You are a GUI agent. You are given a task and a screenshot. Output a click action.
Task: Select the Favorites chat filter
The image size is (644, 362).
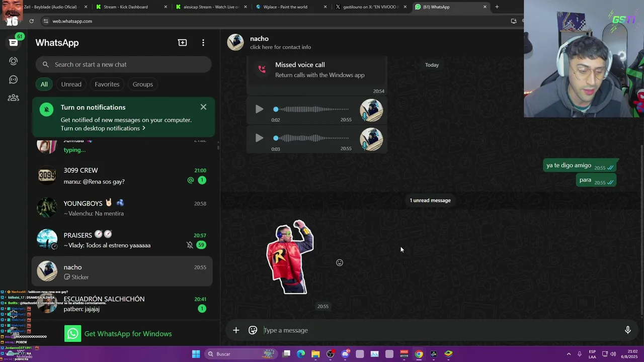[x=107, y=84]
